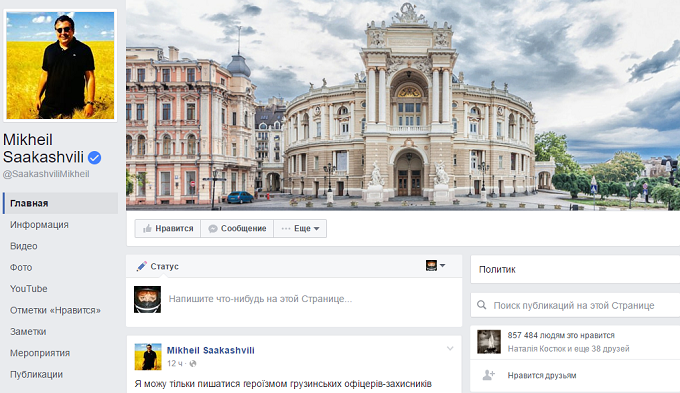Click the thumbs-up icon in the Нравится button

pos(147,229)
